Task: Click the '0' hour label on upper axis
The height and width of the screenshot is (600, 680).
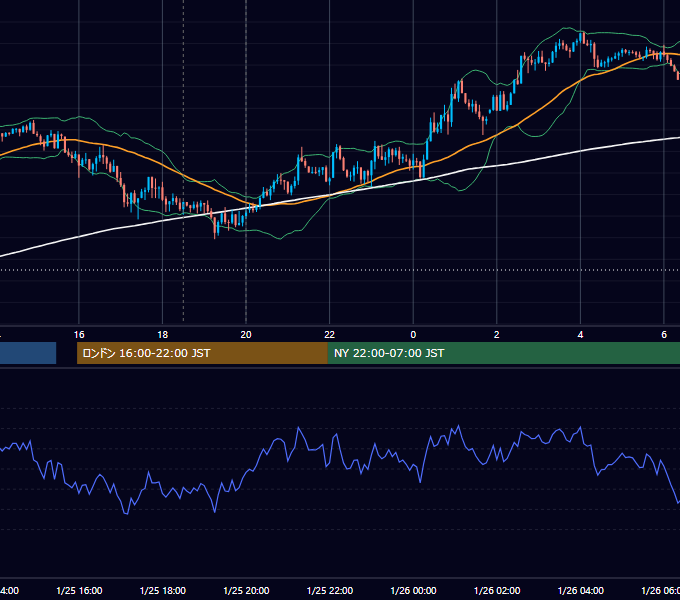Action: point(413,335)
